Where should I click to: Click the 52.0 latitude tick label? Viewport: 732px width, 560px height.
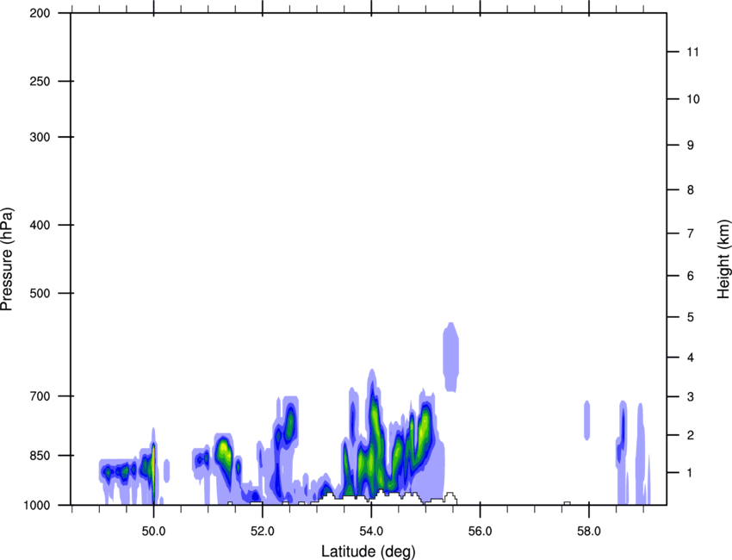pyautogui.click(x=263, y=532)
